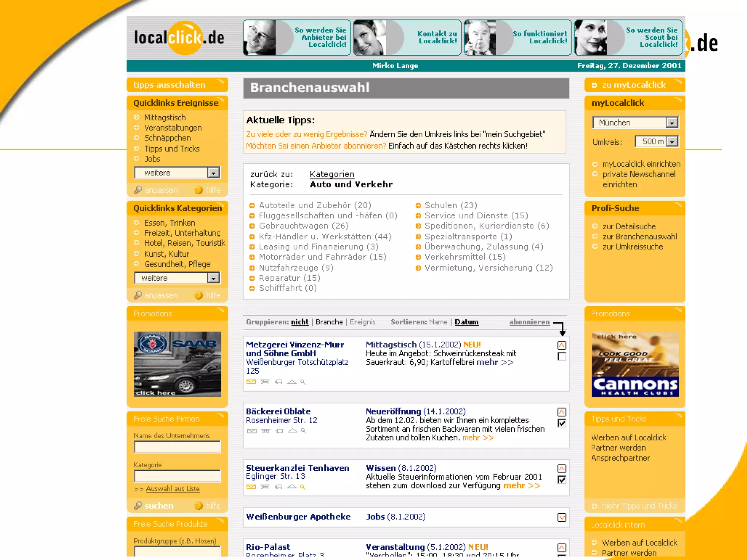Click the suchen key icon in Freie Suche Firmen
This screenshot has width=747, height=560.
(138, 506)
